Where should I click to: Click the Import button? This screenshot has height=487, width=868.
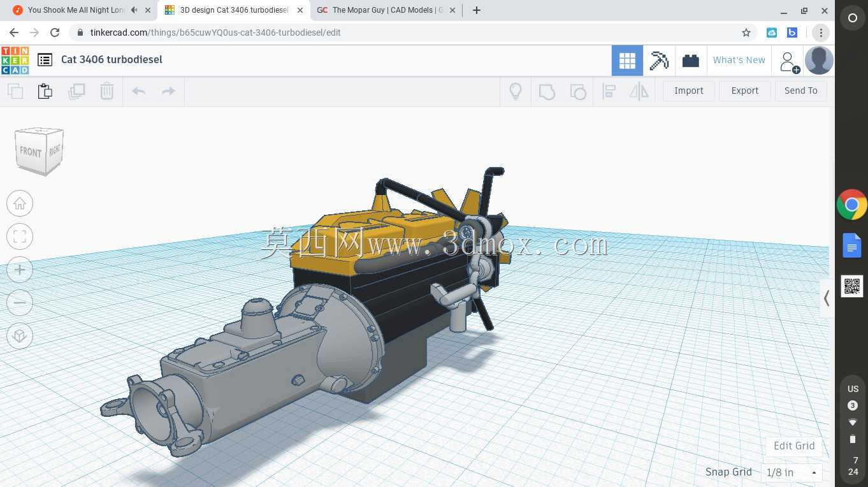(689, 91)
